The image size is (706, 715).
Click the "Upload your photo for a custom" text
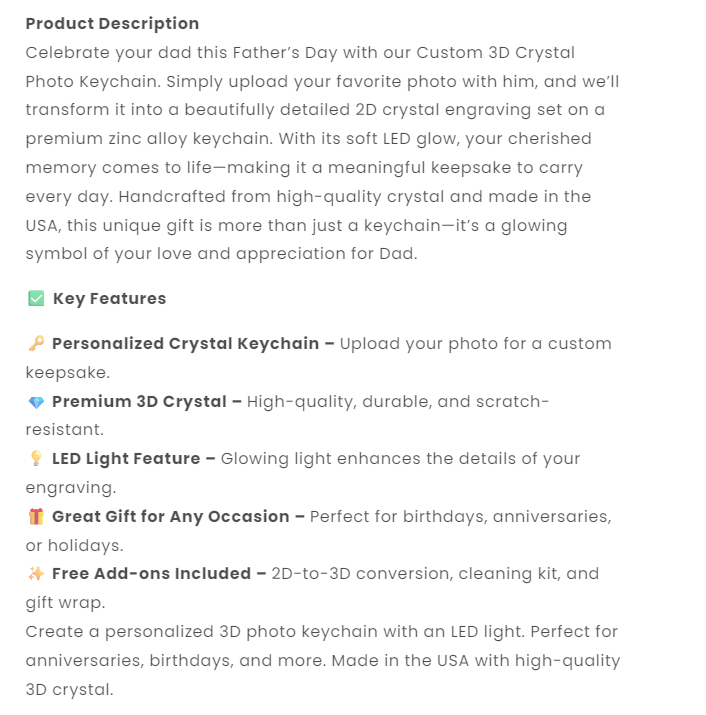(x=475, y=344)
